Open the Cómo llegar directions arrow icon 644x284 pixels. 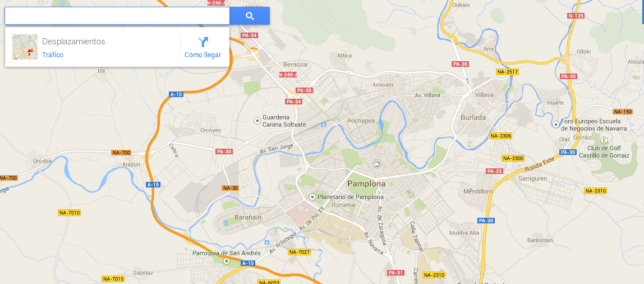point(203,42)
